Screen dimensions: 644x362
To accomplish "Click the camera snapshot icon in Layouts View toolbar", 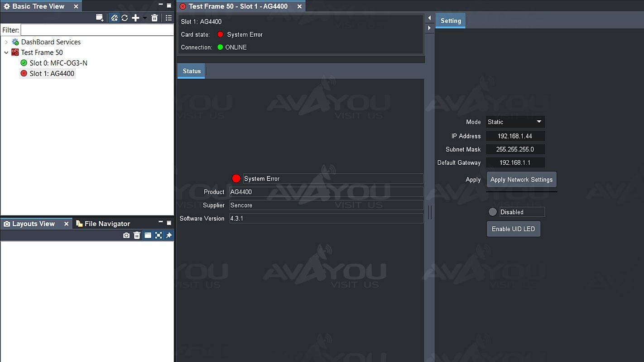I will (x=126, y=235).
